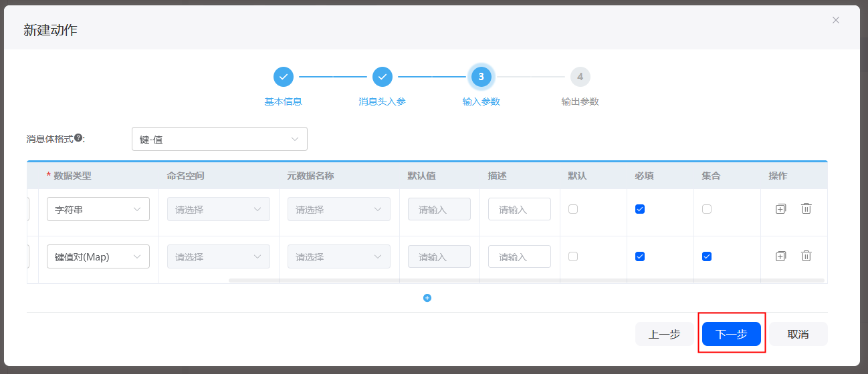Toggle 默认 checkbox in 字符串 row

click(573, 209)
